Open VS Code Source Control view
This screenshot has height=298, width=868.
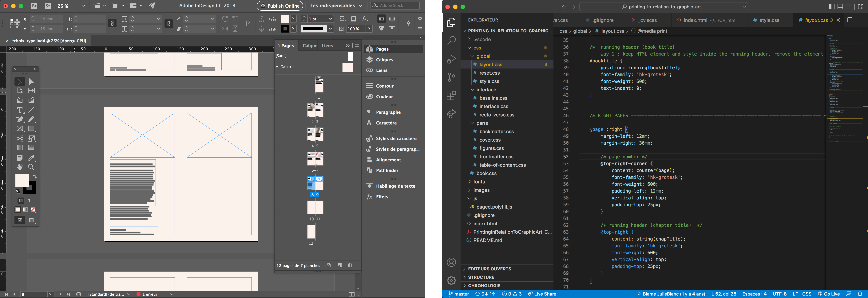pos(451,77)
